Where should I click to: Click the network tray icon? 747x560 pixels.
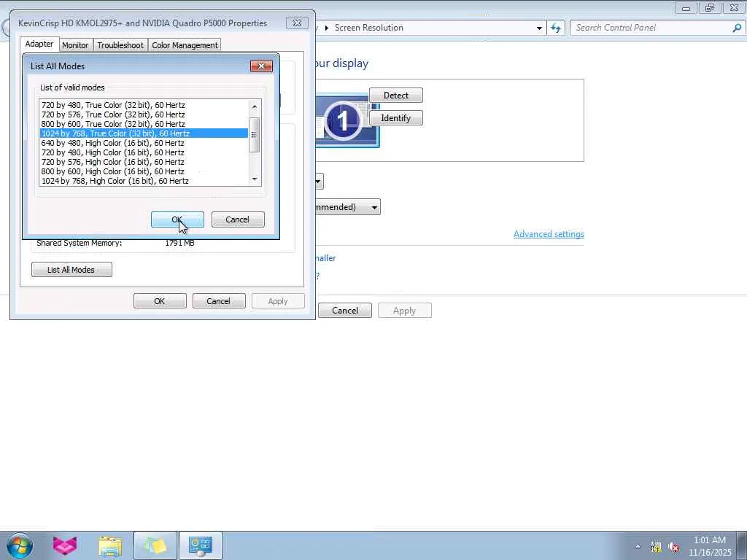(x=656, y=547)
